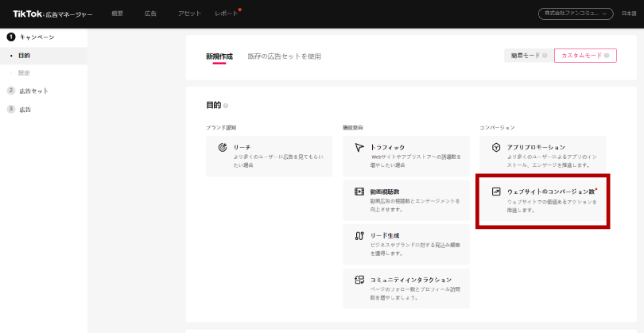Image resolution: width=644 pixels, height=333 pixels.
Task: Click help icon next to 簡易モード
Action: click(x=545, y=56)
